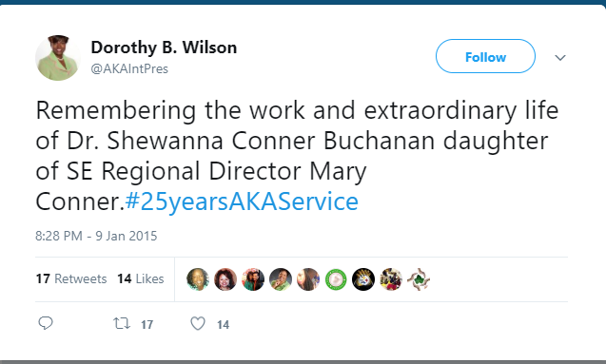Expand the tweet options chevron
Image resolution: width=606 pixels, height=364 pixels.
[560, 58]
